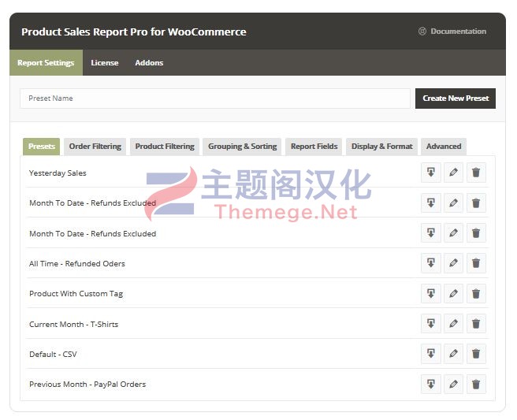This screenshot has width=517, height=420.
Task: Open the Documentation link
Action: tap(452, 32)
